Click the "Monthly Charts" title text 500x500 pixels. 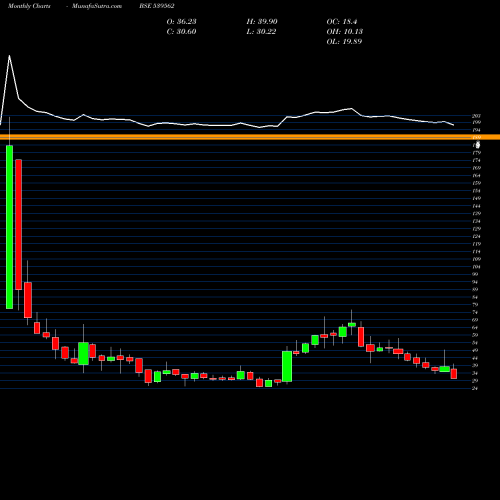tap(29, 6)
